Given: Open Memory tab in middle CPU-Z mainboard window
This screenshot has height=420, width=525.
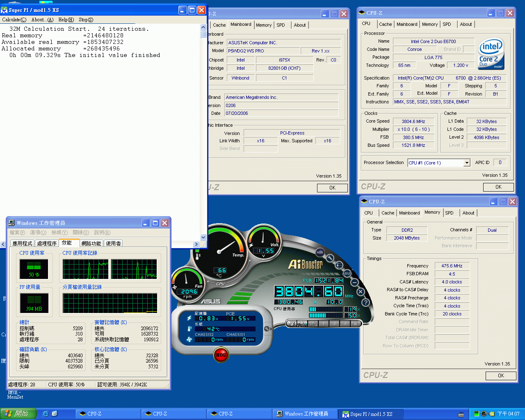Looking at the screenshot, I should 264,25.
